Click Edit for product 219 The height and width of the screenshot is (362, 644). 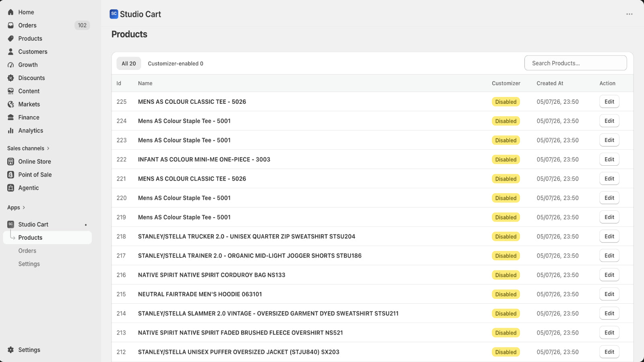pos(609,217)
